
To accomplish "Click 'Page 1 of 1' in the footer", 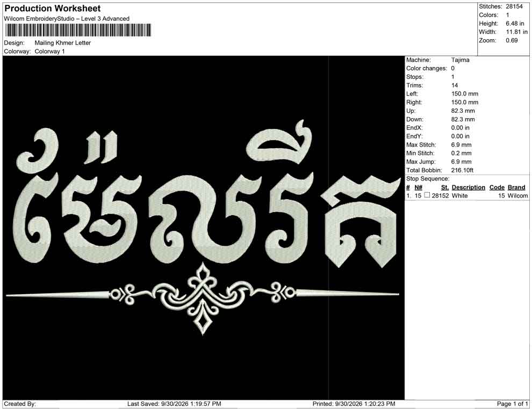I will 512,404.
